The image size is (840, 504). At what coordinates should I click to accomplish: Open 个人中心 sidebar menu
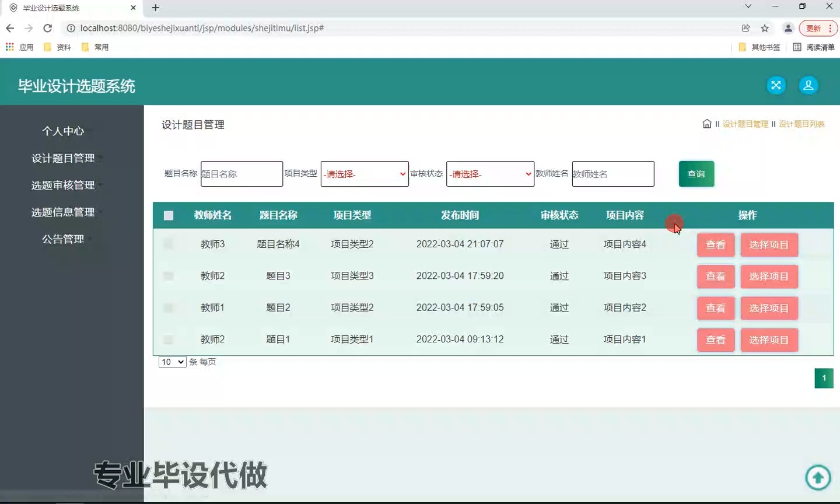point(63,131)
